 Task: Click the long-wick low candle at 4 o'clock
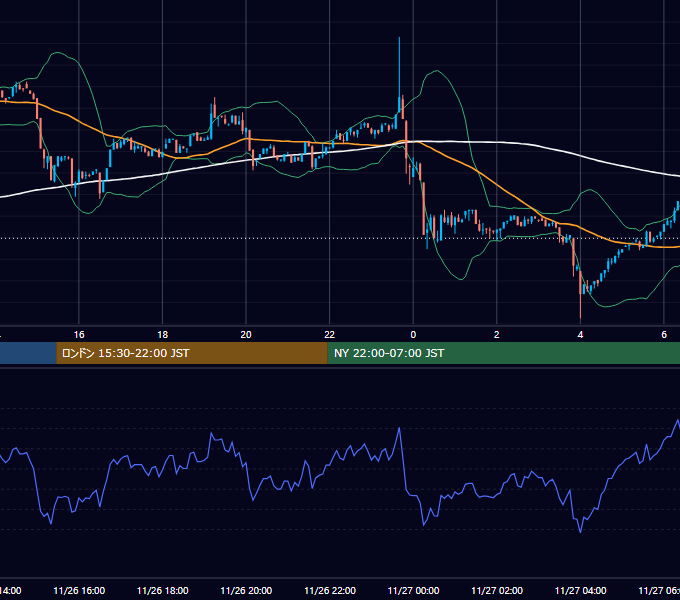pos(580,295)
